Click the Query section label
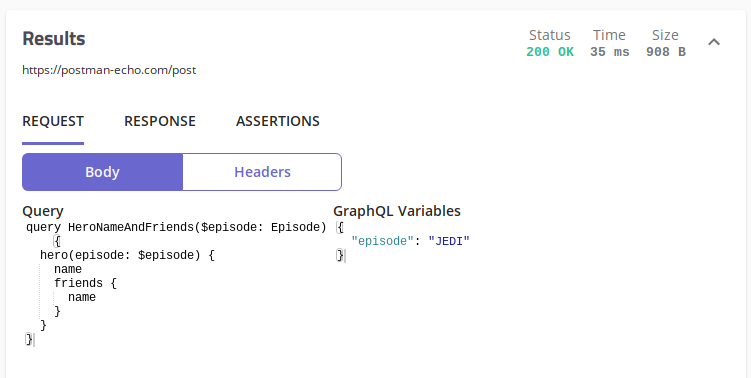751x378 pixels. (x=43, y=211)
